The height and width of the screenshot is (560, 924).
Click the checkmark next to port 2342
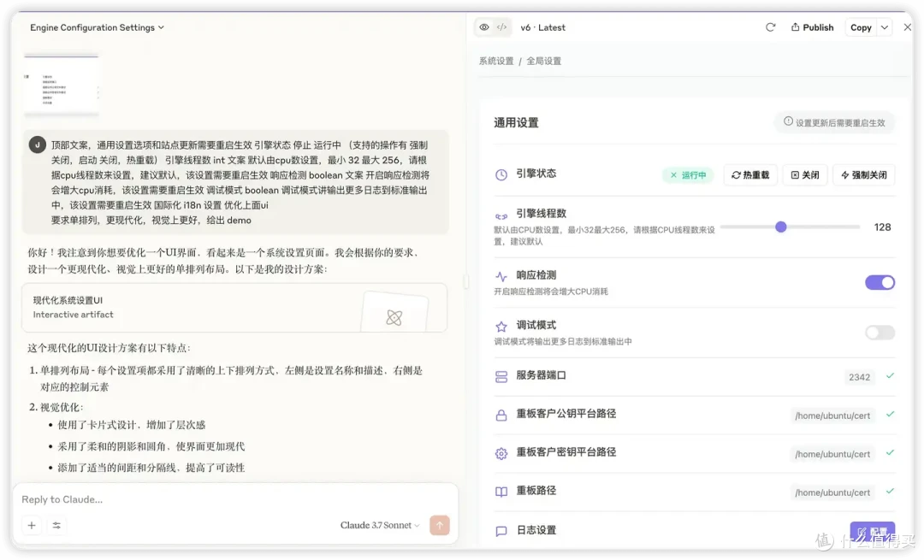coord(890,375)
